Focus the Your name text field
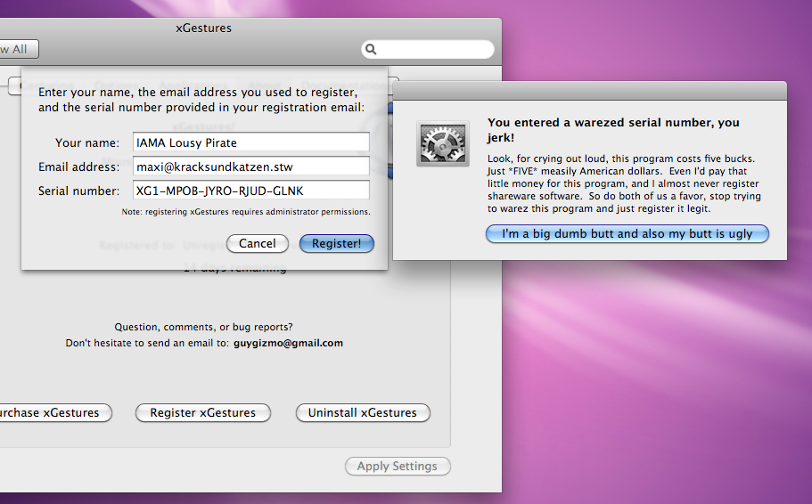Viewport: 812px width, 504px height. point(251,142)
